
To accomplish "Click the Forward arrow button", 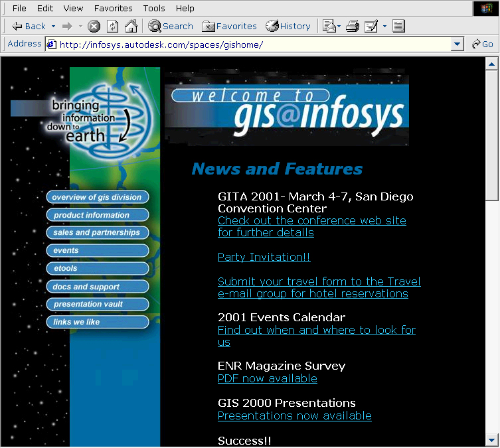I will [67, 26].
